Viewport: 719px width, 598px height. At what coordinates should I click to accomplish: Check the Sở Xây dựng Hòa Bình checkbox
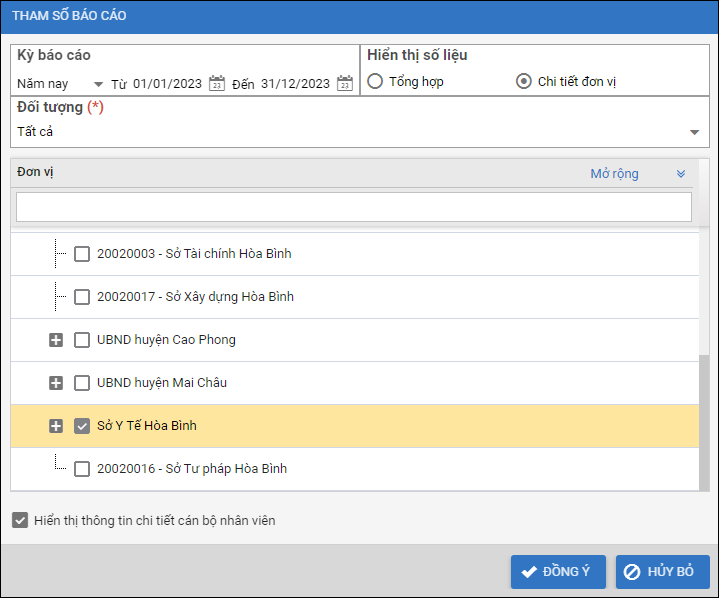tap(82, 297)
